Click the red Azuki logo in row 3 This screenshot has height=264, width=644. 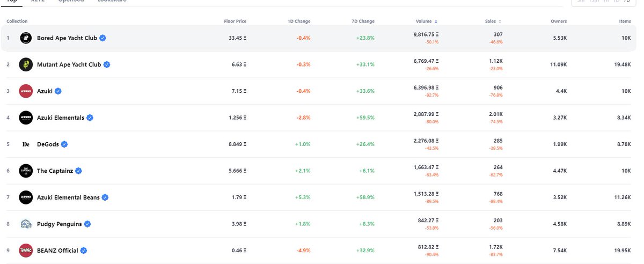click(26, 91)
